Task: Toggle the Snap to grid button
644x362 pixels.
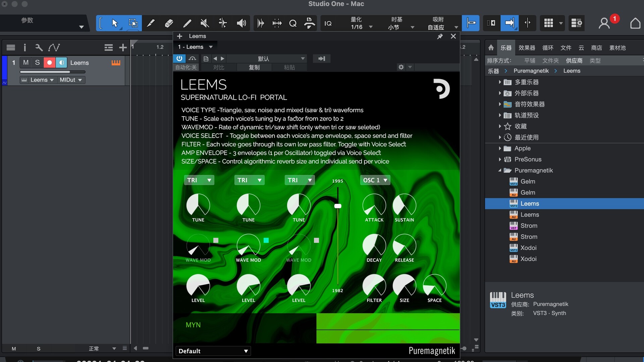Action: pyautogui.click(x=471, y=23)
